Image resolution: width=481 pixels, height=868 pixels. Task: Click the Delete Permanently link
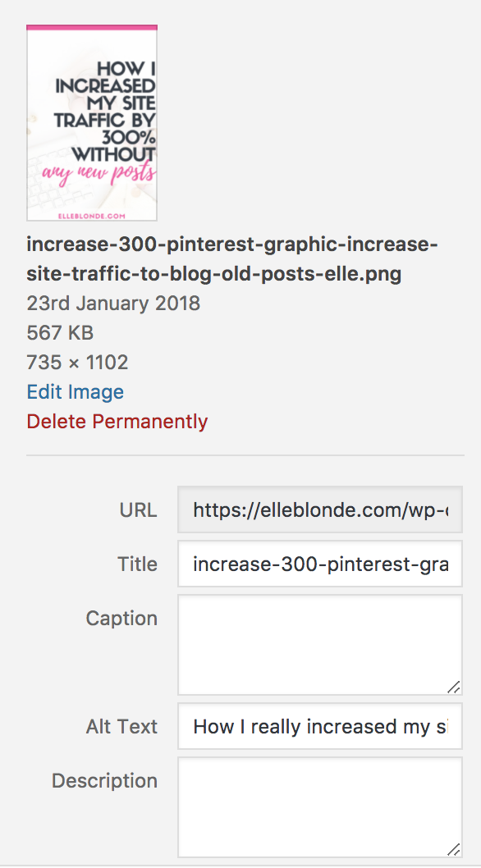click(117, 421)
